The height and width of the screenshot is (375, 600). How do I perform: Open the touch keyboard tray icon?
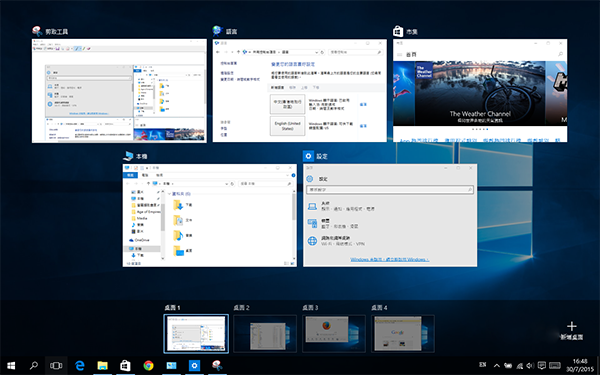click(555, 365)
